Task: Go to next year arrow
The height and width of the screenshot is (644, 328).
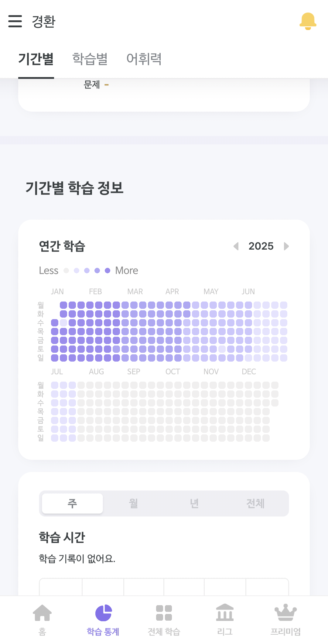Action: pos(286,246)
